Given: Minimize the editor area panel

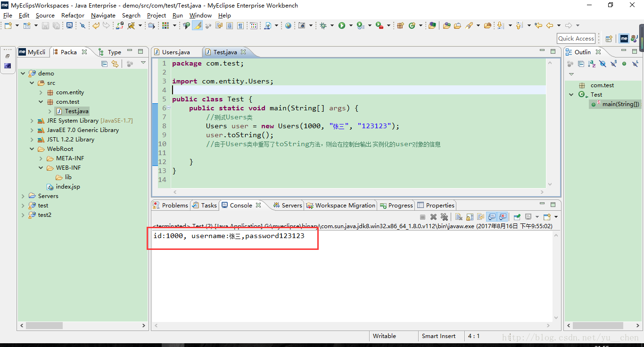Looking at the screenshot, I should coord(542,51).
